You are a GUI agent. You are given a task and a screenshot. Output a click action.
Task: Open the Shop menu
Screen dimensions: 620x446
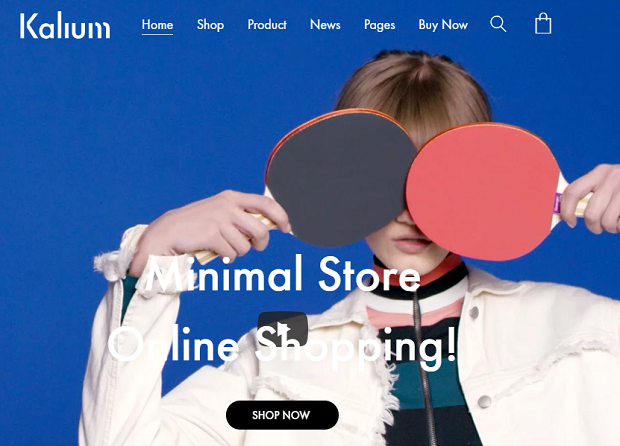(210, 25)
